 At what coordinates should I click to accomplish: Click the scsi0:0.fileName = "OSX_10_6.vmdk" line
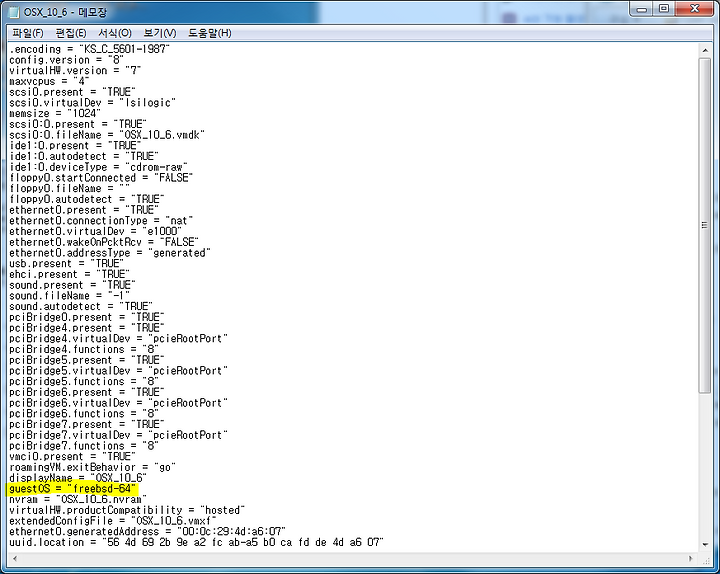107,135
